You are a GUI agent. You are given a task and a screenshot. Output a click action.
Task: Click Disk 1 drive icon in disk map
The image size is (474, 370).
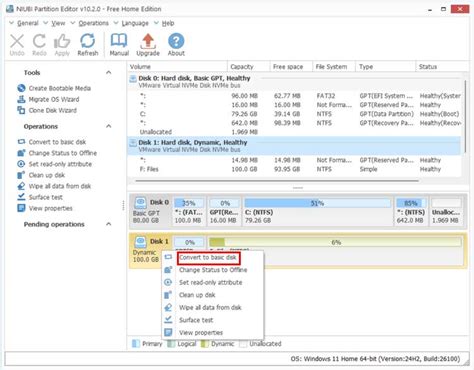[x=140, y=241]
